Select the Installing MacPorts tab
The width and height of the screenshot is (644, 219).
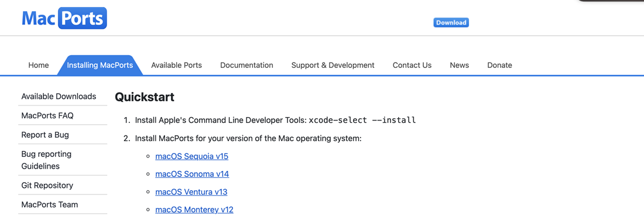[100, 66]
